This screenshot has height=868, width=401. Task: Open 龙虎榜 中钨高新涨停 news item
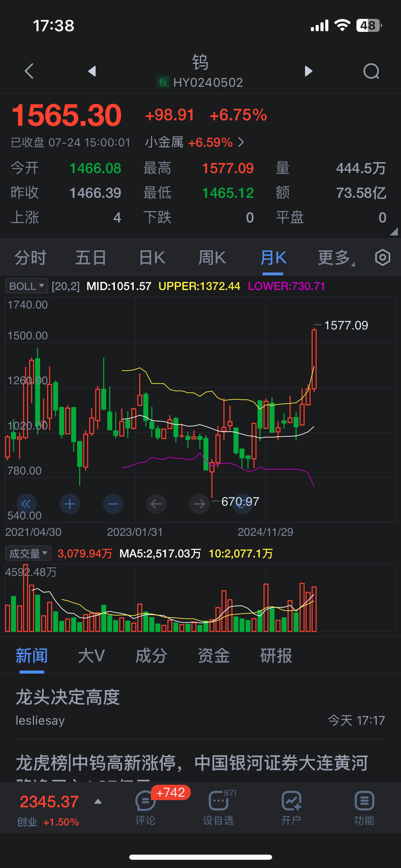(x=192, y=763)
